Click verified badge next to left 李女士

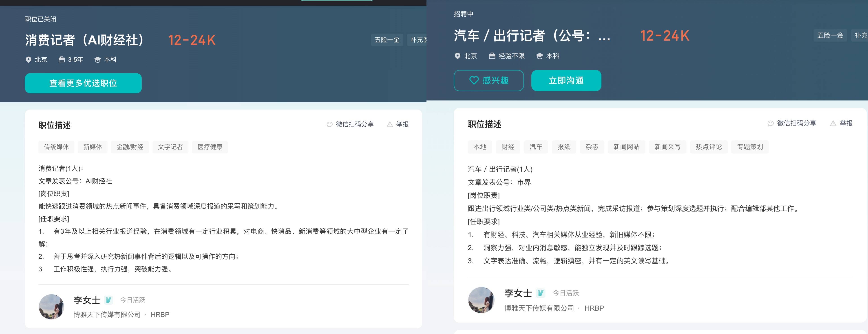[108, 300]
